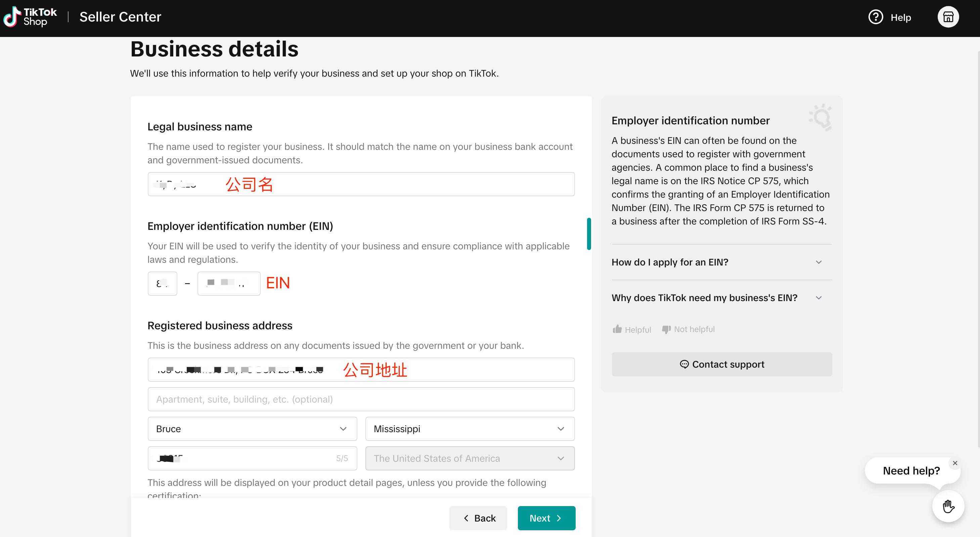Click the thumbs-up Helpful icon

pyautogui.click(x=617, y=329)
